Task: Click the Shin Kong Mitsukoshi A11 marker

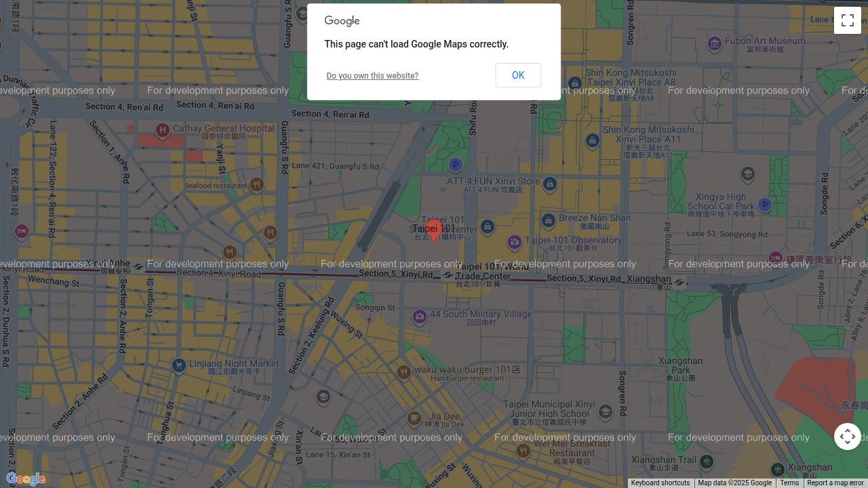Action: (x=593, y=140)
